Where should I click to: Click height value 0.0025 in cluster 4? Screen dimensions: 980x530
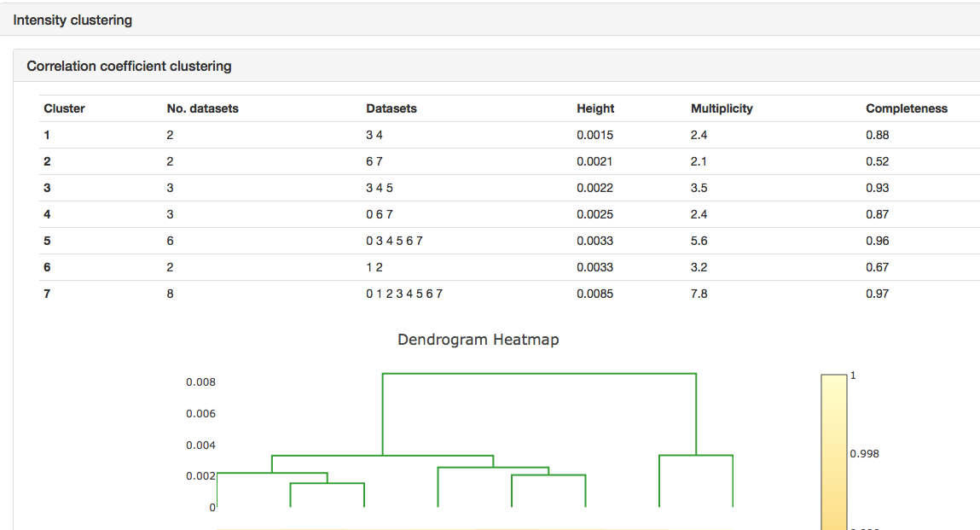pyautogui.click(x=594, y=214)
